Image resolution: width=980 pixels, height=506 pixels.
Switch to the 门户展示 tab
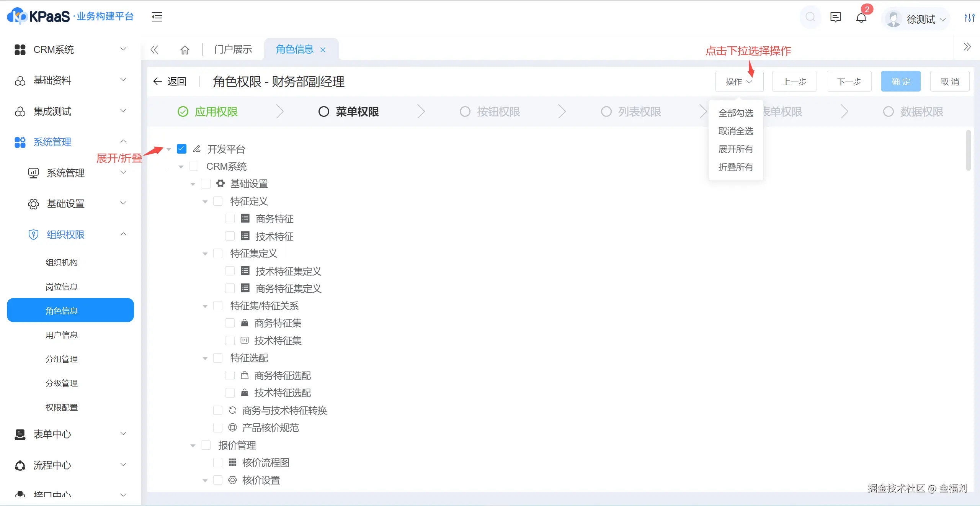pos(232,49)
